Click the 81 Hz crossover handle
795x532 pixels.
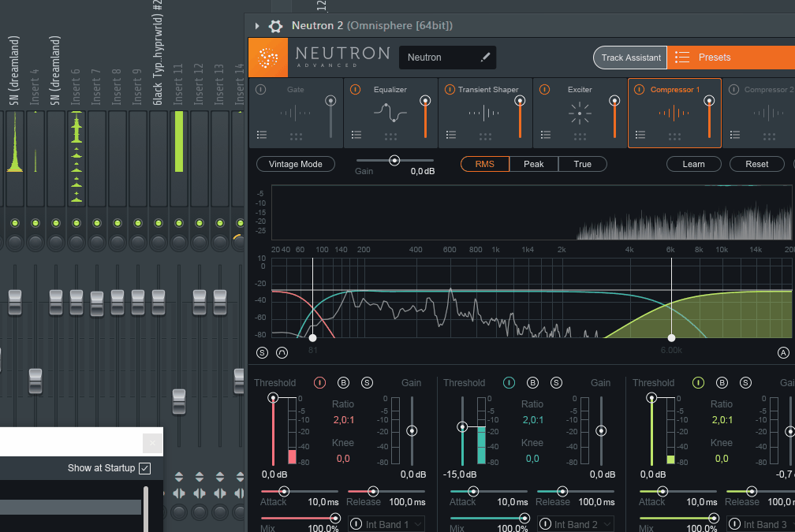click(313, 337)
